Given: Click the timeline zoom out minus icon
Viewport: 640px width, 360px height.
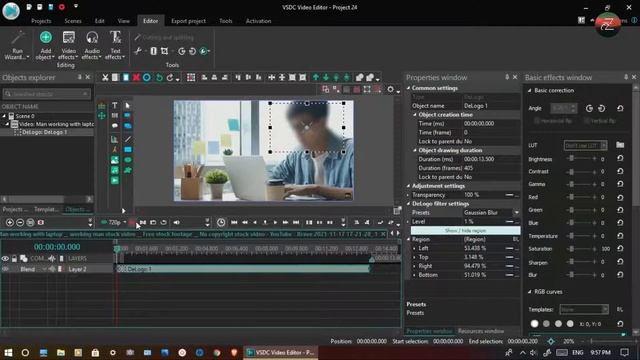Looking at the screenshot, I should pos(20,222).
